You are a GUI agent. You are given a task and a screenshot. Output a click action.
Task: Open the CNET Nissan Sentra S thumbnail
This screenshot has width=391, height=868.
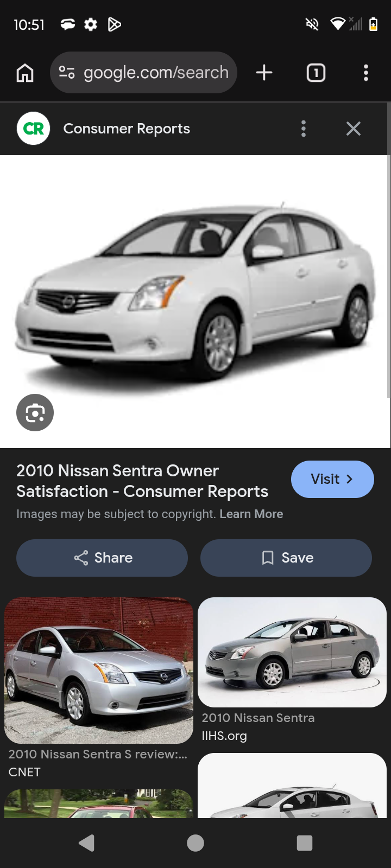99,671
